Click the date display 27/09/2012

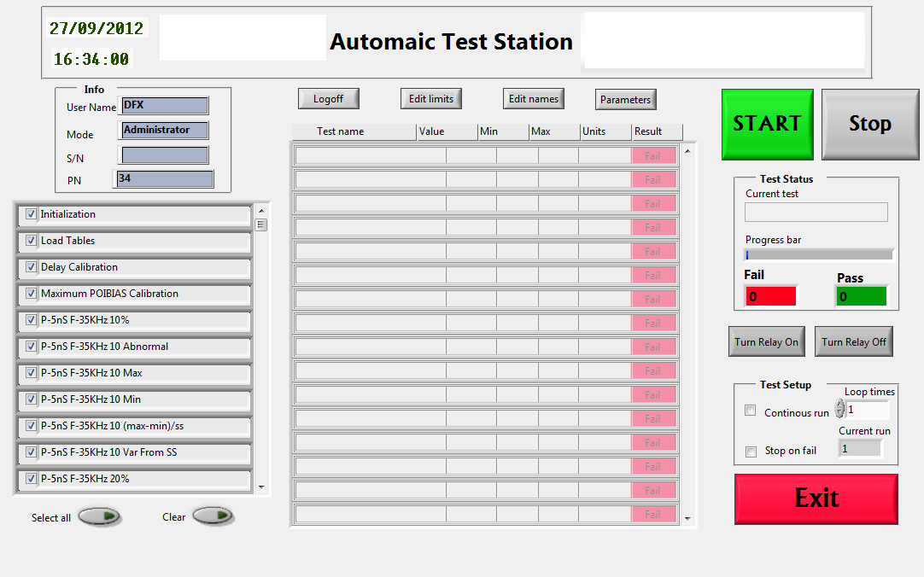(x=96, y=28)
